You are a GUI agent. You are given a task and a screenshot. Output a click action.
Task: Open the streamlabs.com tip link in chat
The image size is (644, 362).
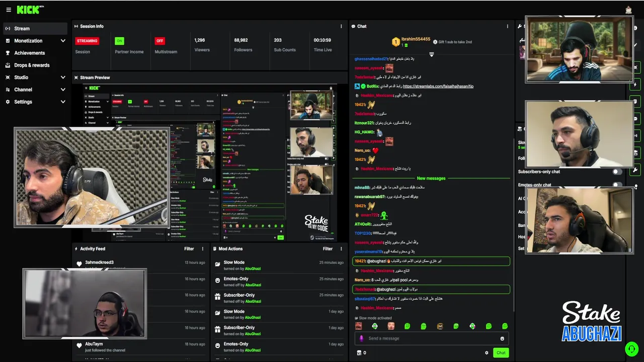[x=438, y=86]
